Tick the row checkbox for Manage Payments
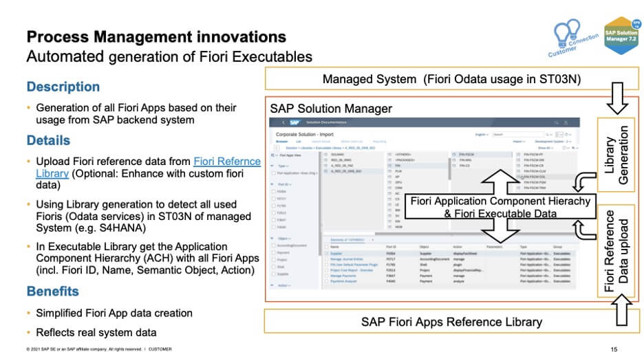The height and width of the screenshot is (363, 644). (327, 276)
